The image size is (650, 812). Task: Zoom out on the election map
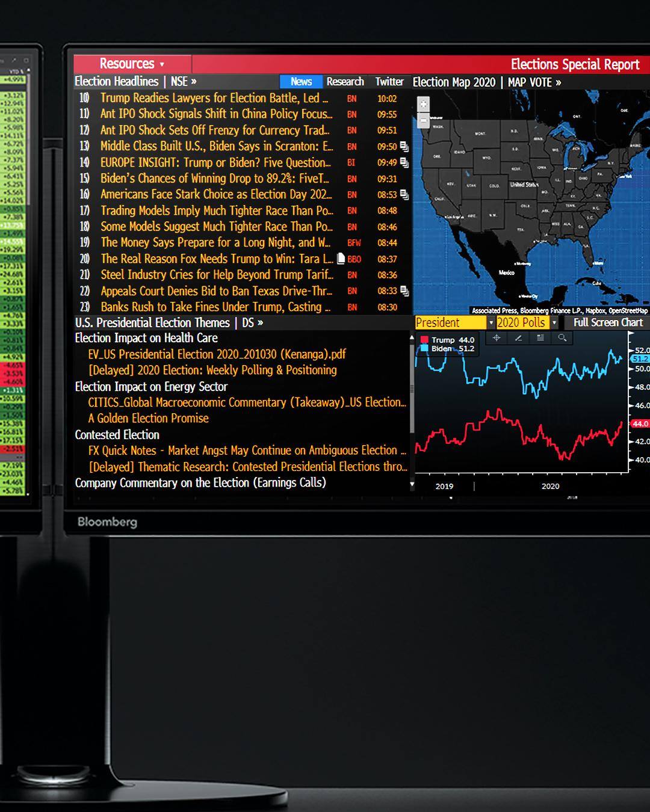[424, 120]
